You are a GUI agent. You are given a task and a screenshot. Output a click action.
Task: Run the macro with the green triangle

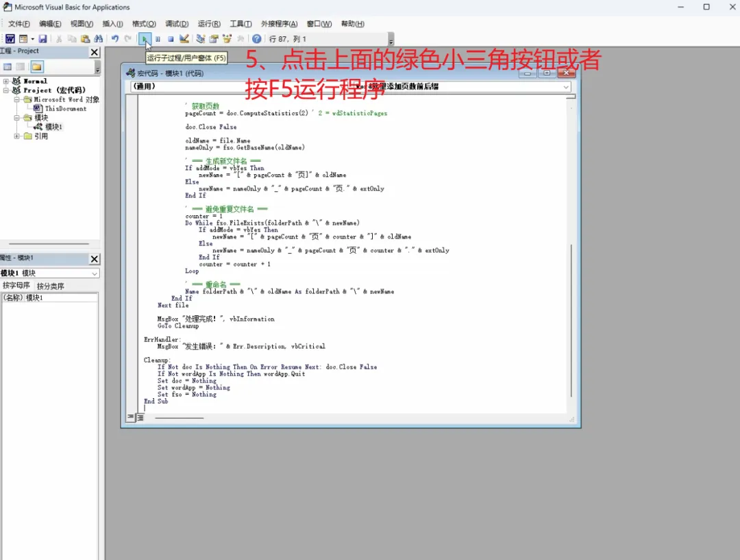click(x=145, y=38)
